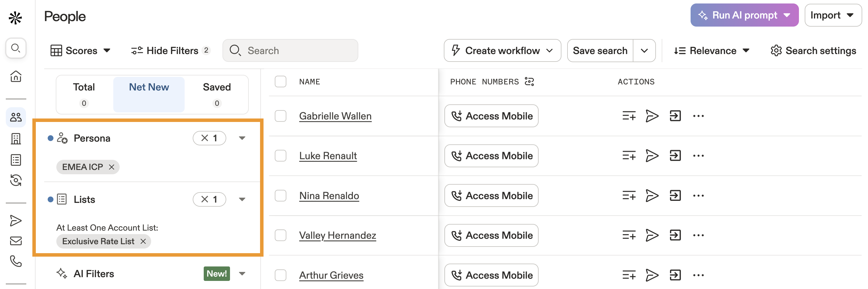Screen dimensions: 868x289
Task: Click the export icon on Arthur Grieves row
Action: click(x=675, y=275)
